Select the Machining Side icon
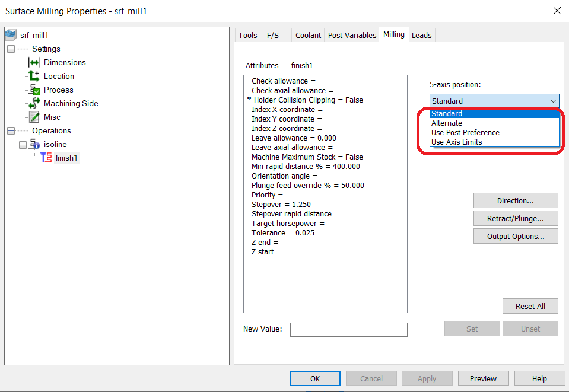The image size is (569, 392). coord(36,103)
